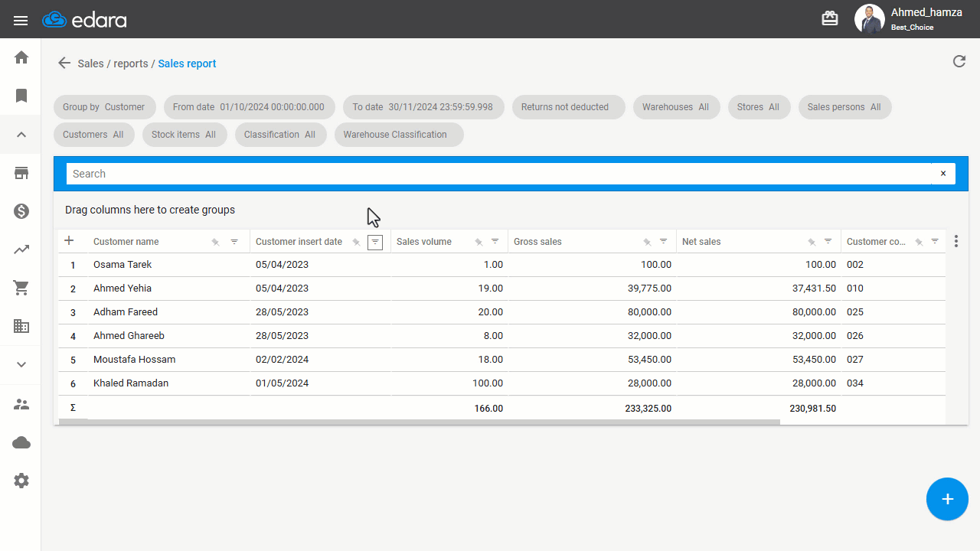Open the store icon in sidebar
Viewport: 980px width, 551px height.
21,173
